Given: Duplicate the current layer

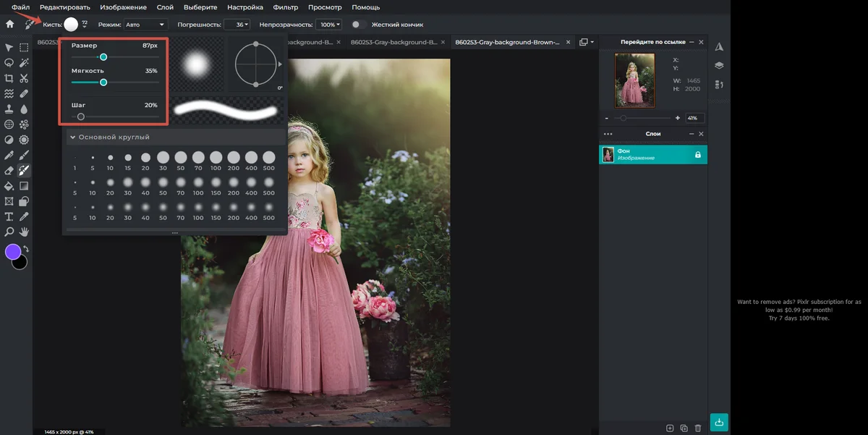Looking at the screenshot, I should pyautogui.click(x=684, y=428).
